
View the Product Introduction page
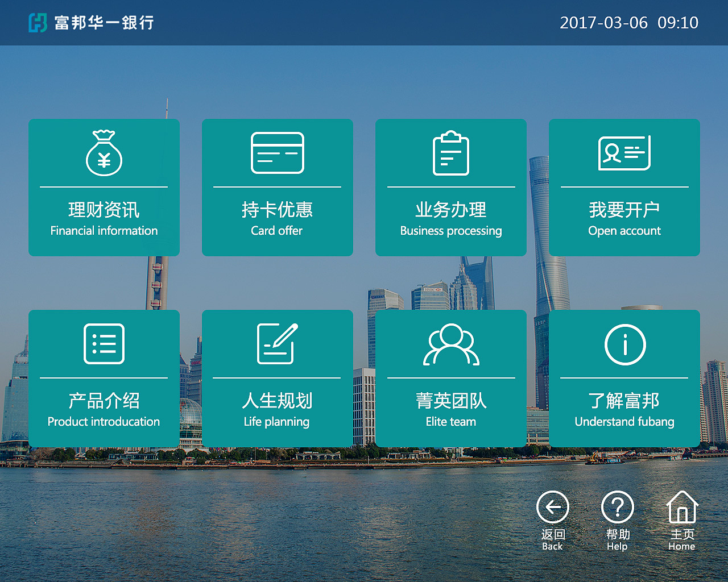pyautogui.click(x=104, y=378)
